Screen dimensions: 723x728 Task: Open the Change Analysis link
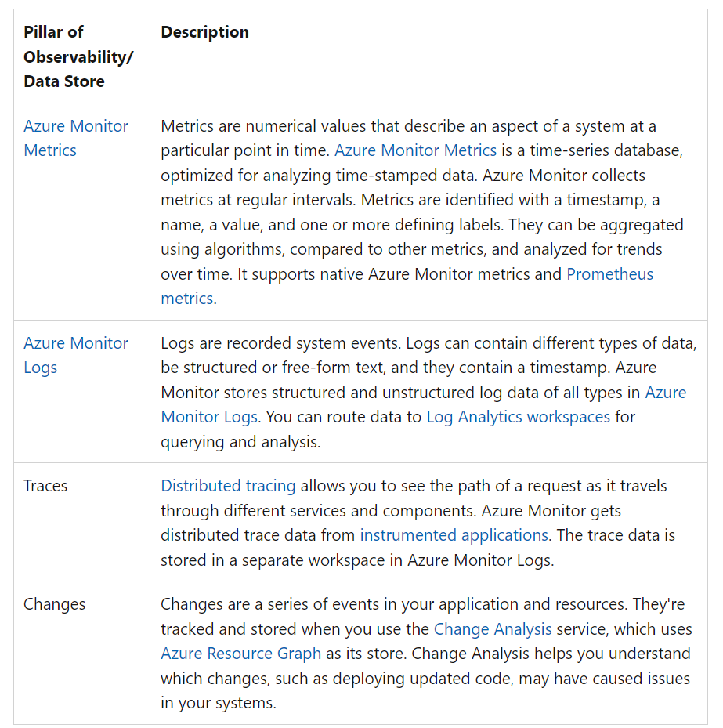click(x=493, y=629)
